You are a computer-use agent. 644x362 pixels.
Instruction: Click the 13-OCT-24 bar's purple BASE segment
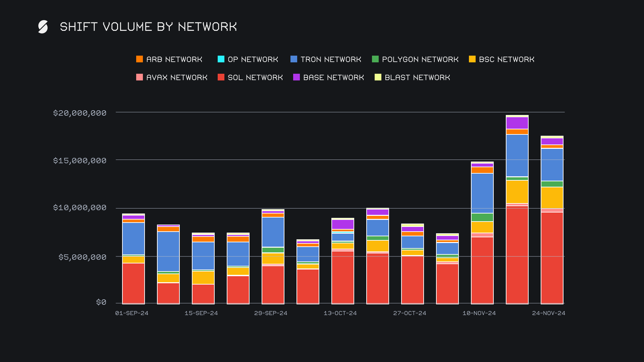[x=343, y=224]
